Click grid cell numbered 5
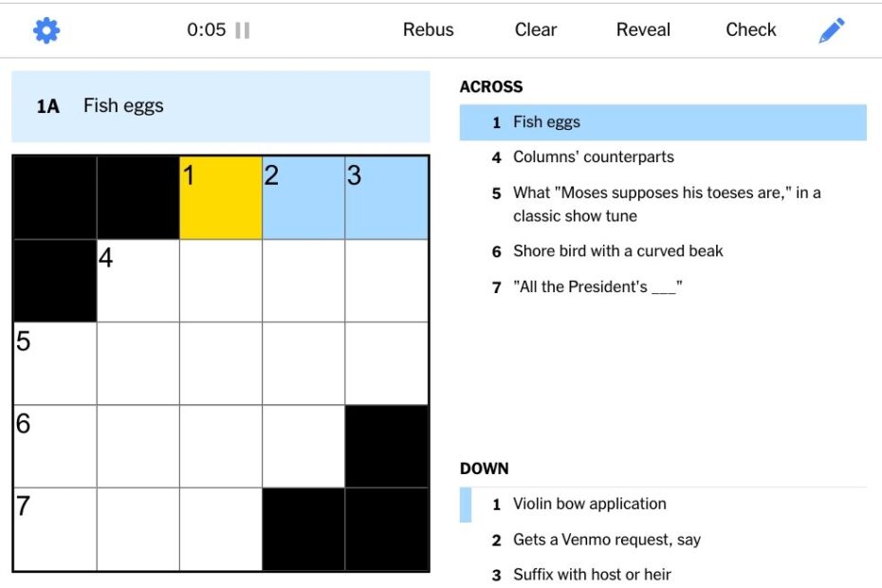Viewport: 882px width, 588px height. [x=54, y=362]
